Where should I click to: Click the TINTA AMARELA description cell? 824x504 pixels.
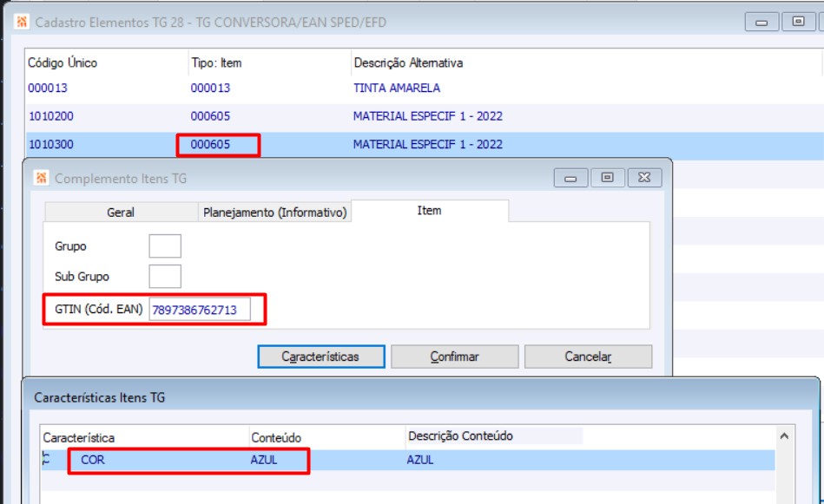397,88
